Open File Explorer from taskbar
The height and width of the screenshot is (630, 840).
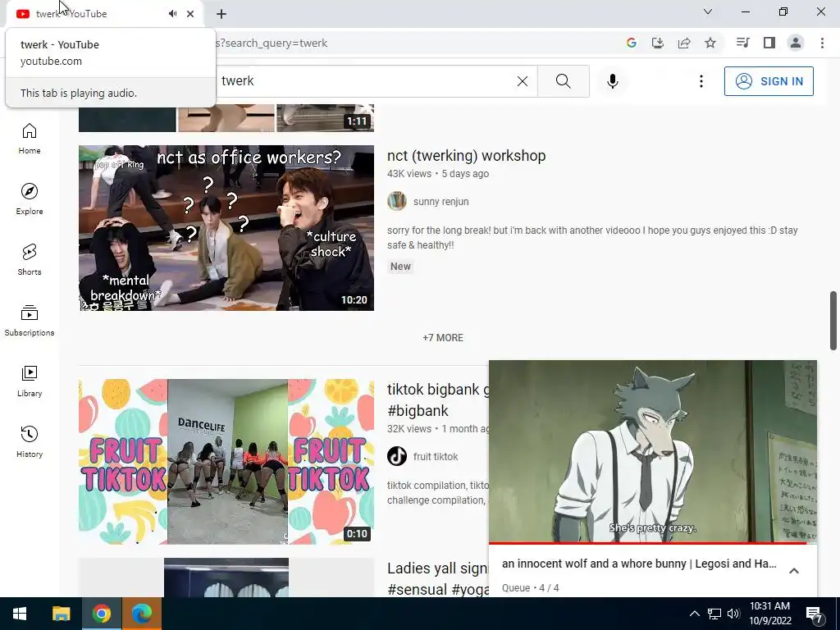tap(61, 614)
